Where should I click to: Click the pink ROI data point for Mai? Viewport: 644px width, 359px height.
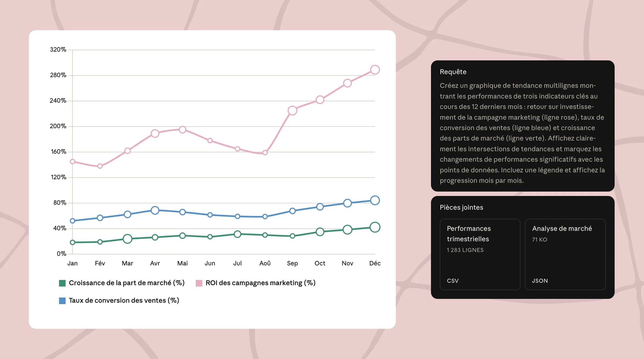point(183,130)
